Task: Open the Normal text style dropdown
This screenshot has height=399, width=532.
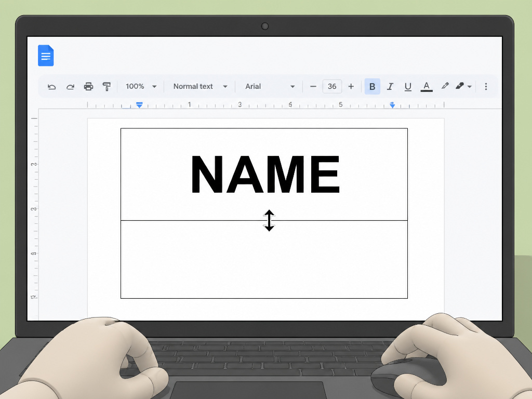Action: pos(200,87)
